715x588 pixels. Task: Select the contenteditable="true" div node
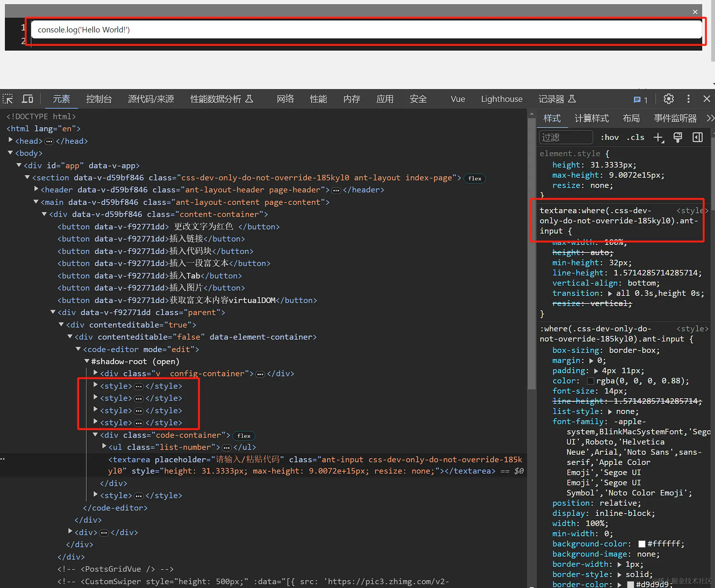[131, 325]
